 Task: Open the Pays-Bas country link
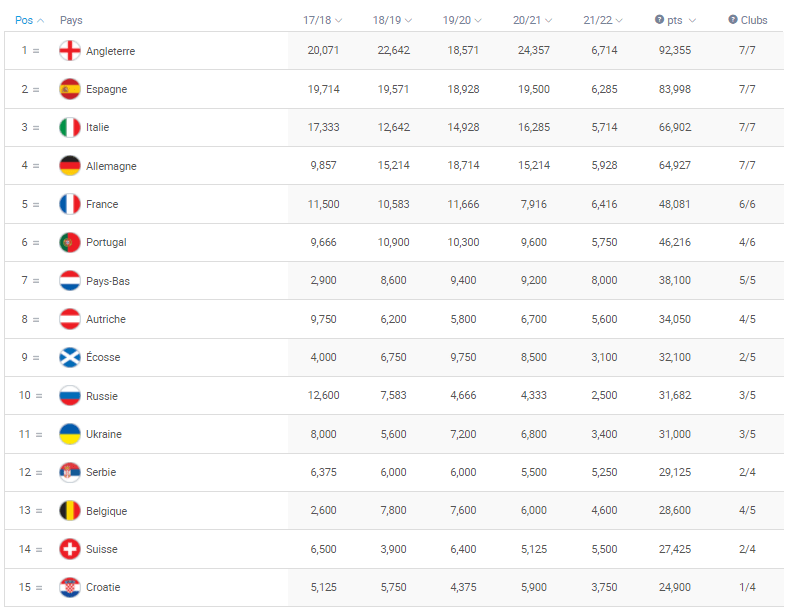[108, 281]
